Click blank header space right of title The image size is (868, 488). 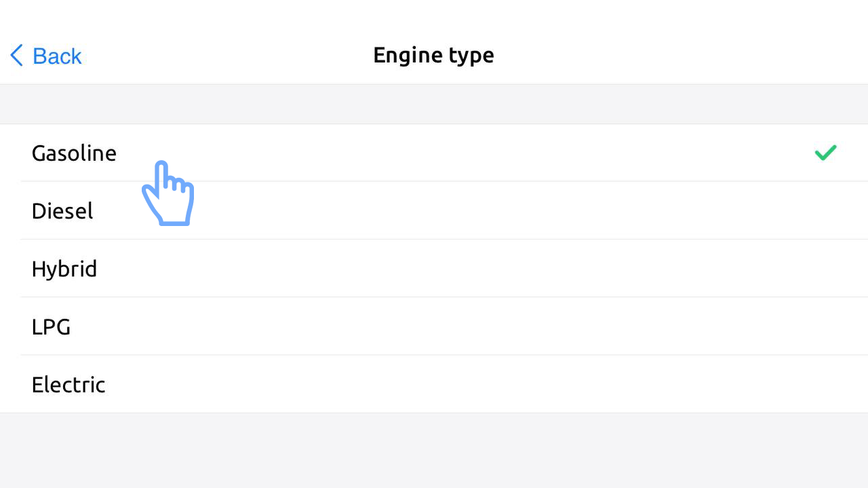point(678,55)
